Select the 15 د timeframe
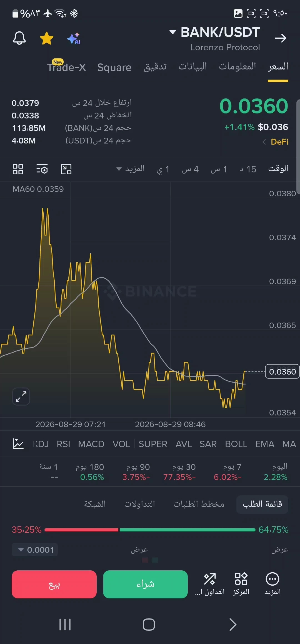Viewport: 300px width, 644px height. (248, 169)
